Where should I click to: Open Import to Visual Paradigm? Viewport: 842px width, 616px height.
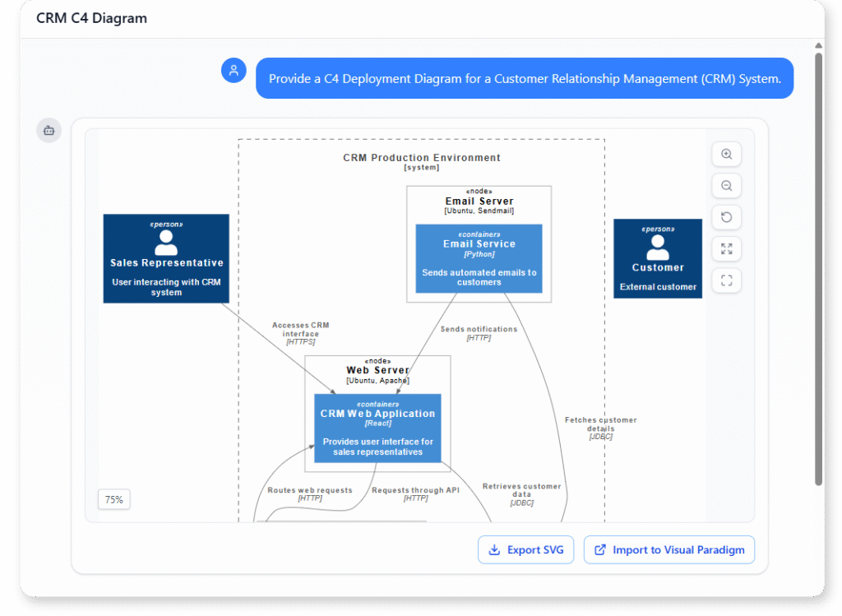coord(669,549)
